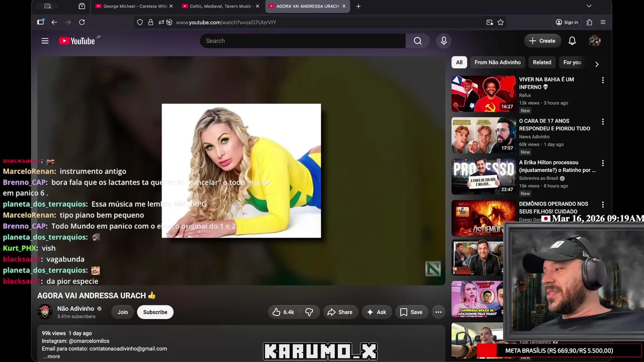
Task: Close the AGORA VAI ANDRESSA URACH tab
Action: pos(344,6)
